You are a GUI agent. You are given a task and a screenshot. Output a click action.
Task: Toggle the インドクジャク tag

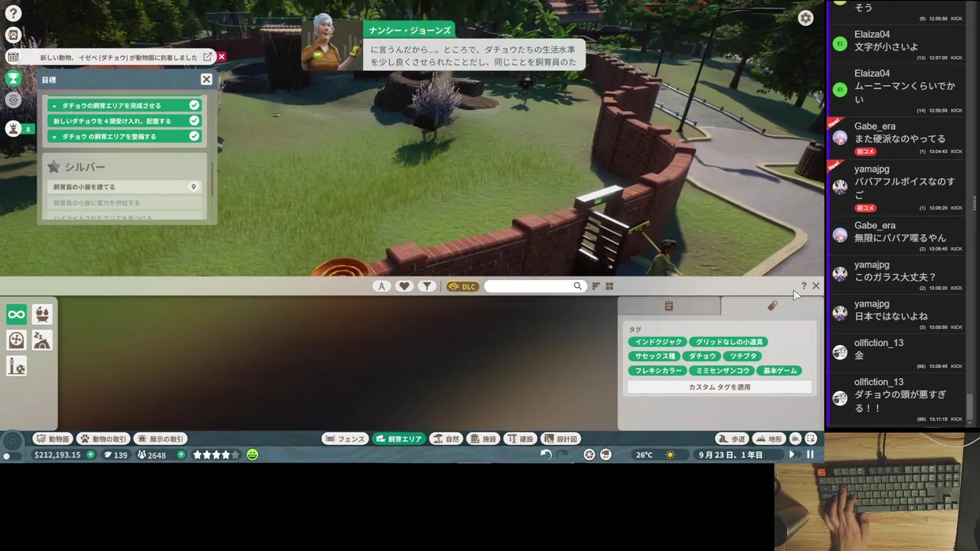(x=658, y=342)
